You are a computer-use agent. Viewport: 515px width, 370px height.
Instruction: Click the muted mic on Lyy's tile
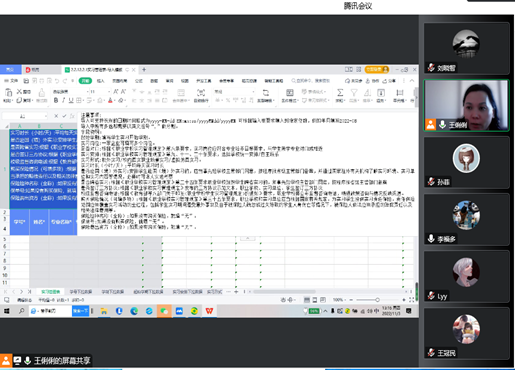[x=432, y=295]
